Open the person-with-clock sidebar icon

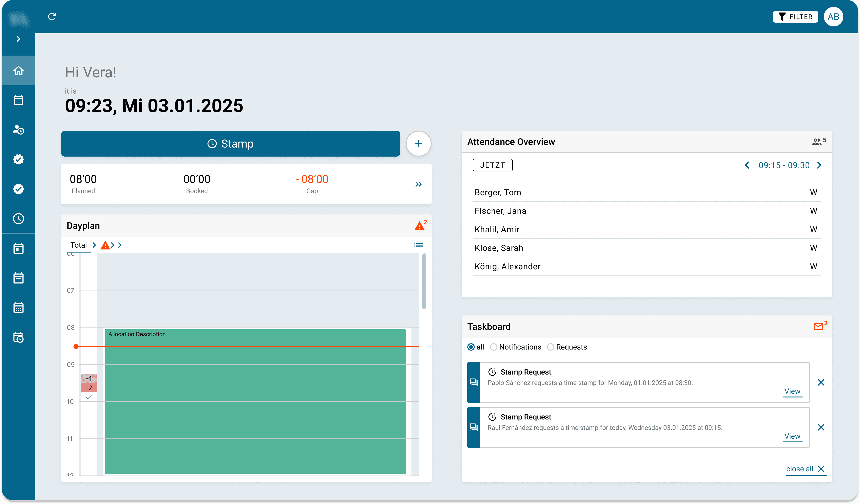click(19, 130)
